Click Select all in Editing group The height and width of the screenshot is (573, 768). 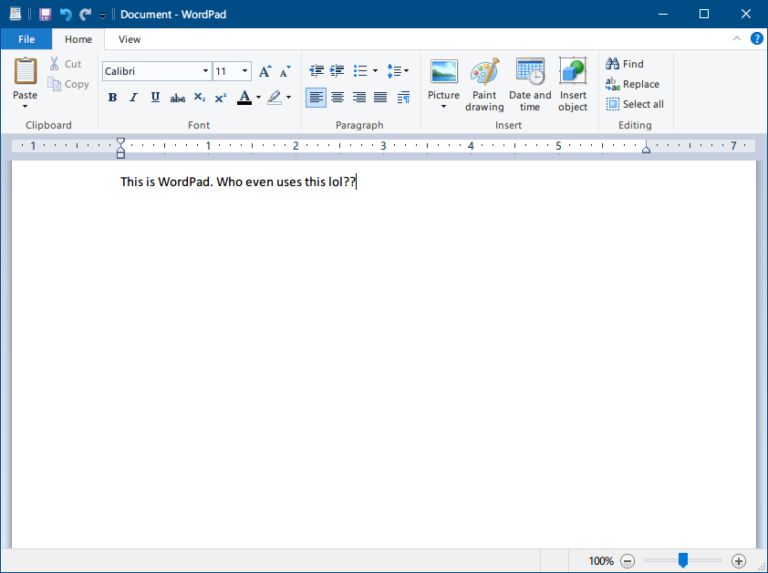[x=634, y=104]
